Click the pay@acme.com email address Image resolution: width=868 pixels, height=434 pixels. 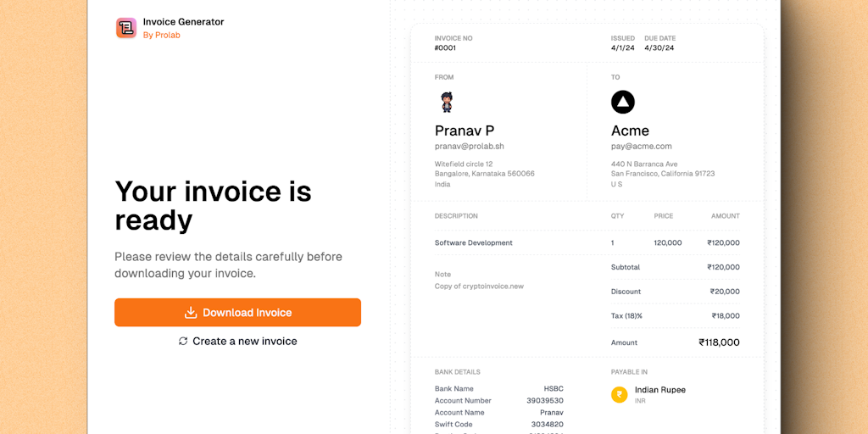point(642,147)
